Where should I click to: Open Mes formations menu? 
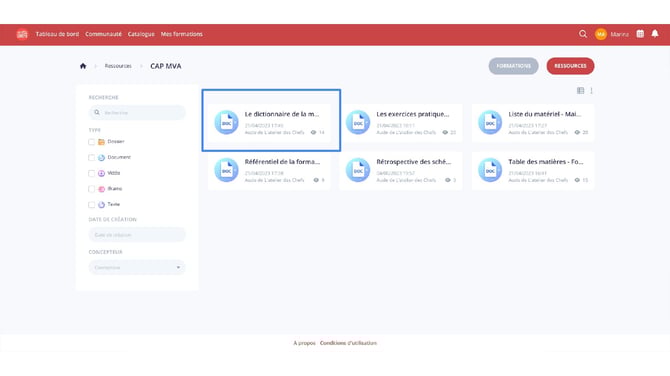point(182,34)
